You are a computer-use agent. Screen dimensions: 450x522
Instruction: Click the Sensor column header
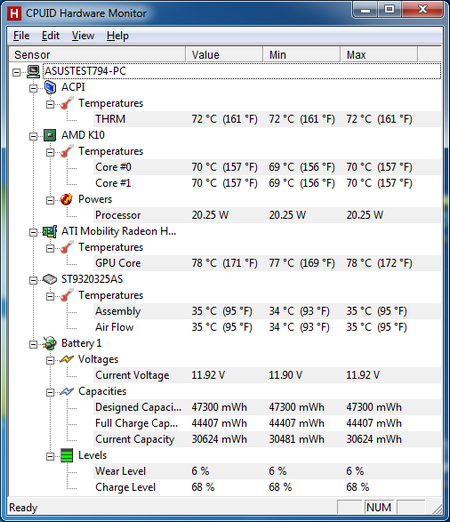tap(97, 55)
